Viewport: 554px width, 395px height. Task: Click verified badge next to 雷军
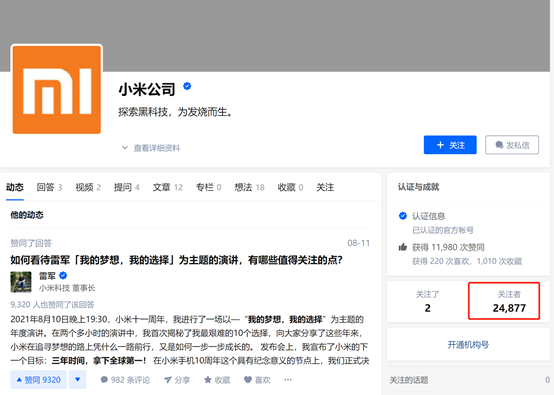click(x=63, y=275)
